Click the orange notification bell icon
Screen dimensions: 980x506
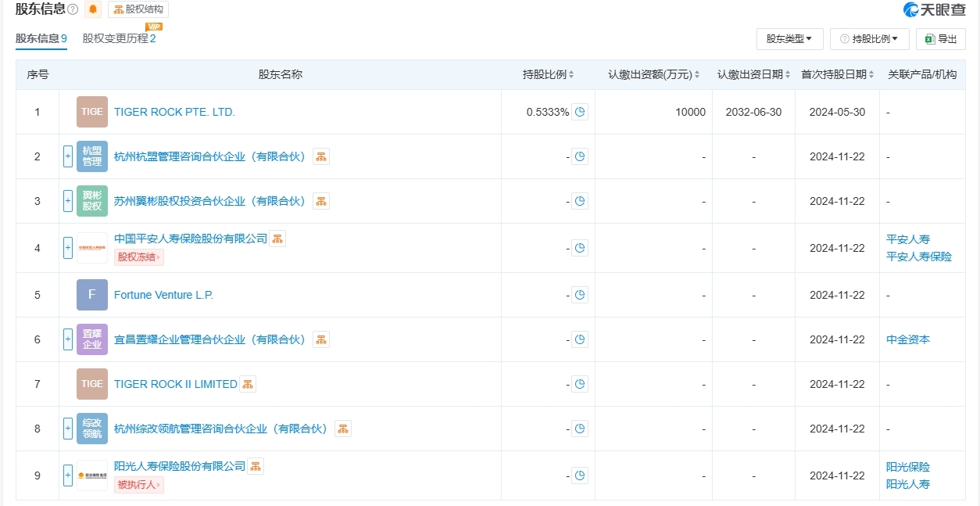tap(94, 9)
